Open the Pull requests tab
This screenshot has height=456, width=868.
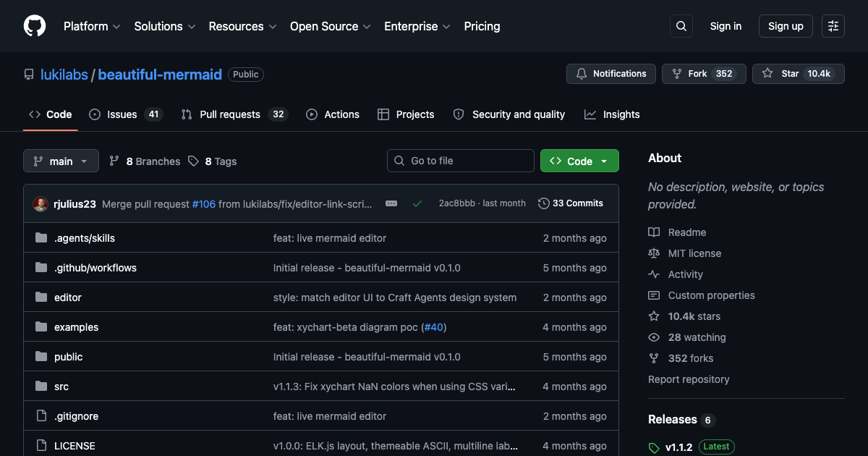[x=234, y=114]
